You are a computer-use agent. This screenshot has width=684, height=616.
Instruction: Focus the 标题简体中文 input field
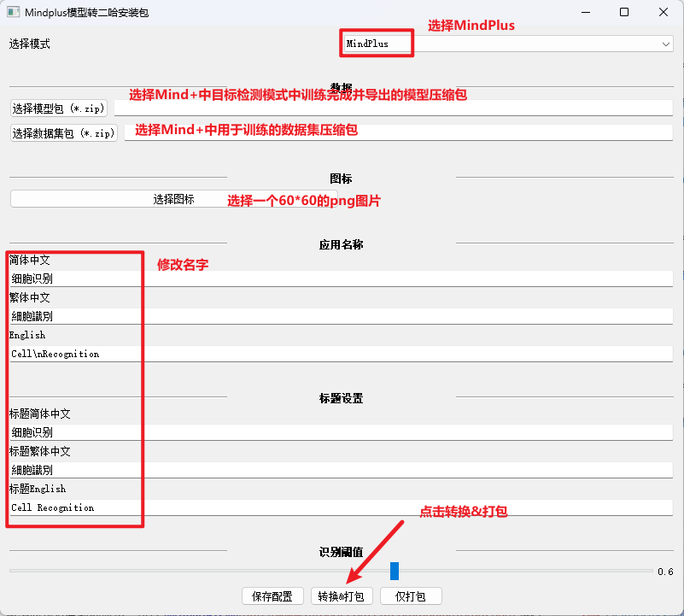342,432
